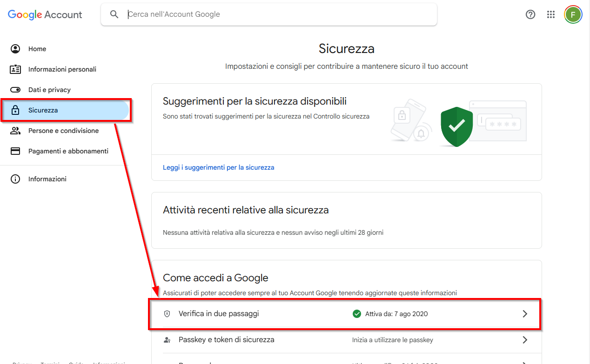Go to Persone e condivisione
The image size is (590, 364).
coord(63,131)
